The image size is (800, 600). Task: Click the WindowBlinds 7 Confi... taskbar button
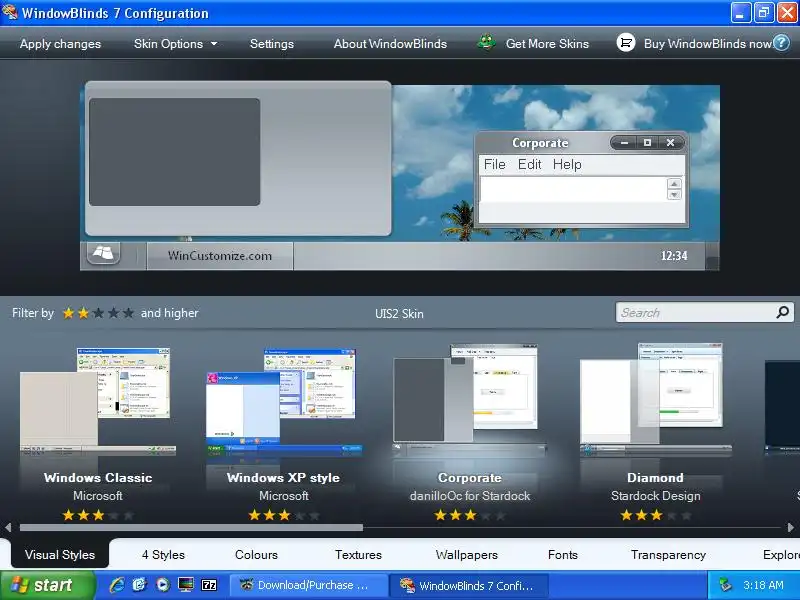tap(469, 585)
